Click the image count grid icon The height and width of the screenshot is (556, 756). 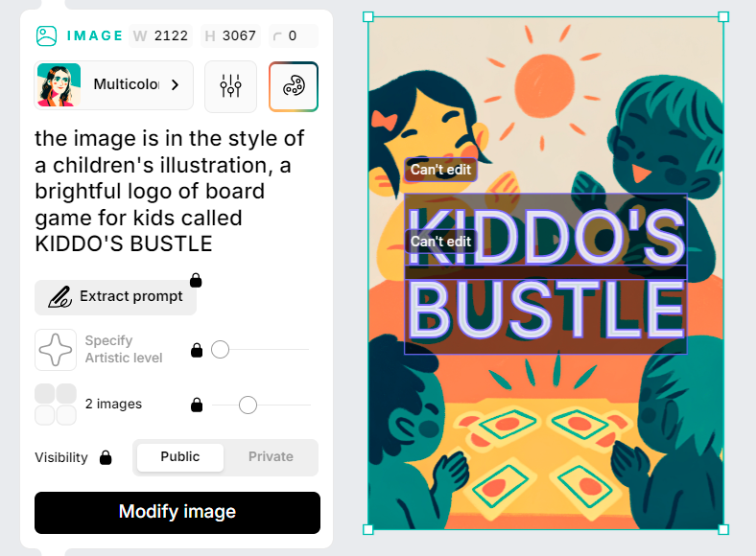point(55,405)
